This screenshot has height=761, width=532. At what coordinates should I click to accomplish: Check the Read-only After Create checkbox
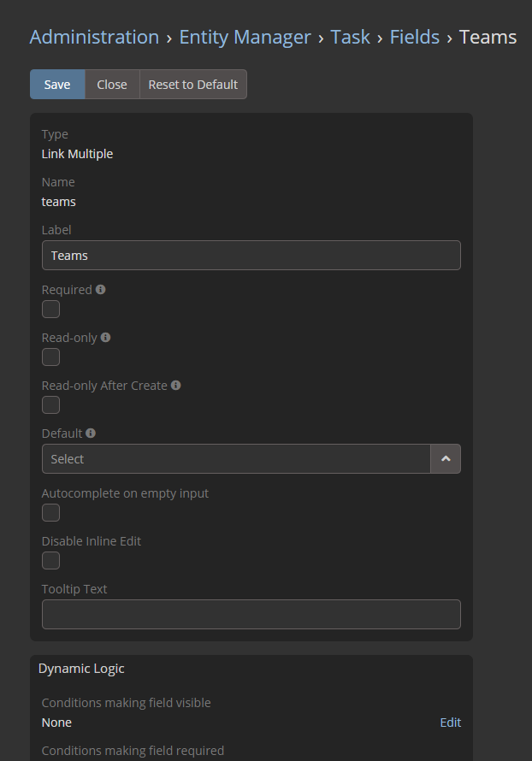(x=51, y=404)
